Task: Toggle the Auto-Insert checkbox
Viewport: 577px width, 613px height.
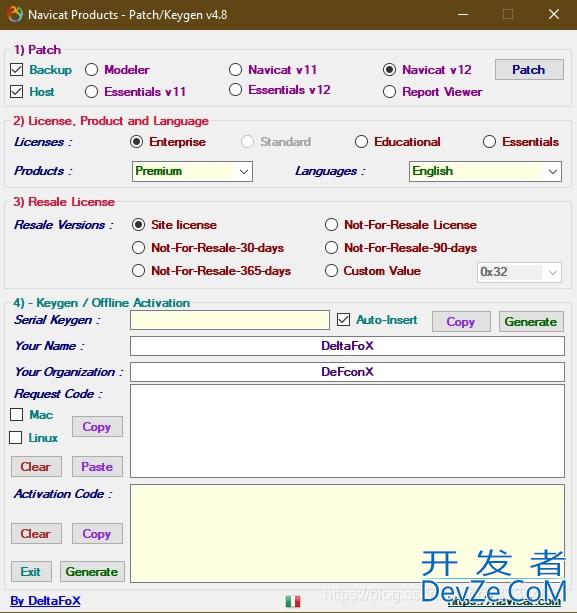Action: 343,320
